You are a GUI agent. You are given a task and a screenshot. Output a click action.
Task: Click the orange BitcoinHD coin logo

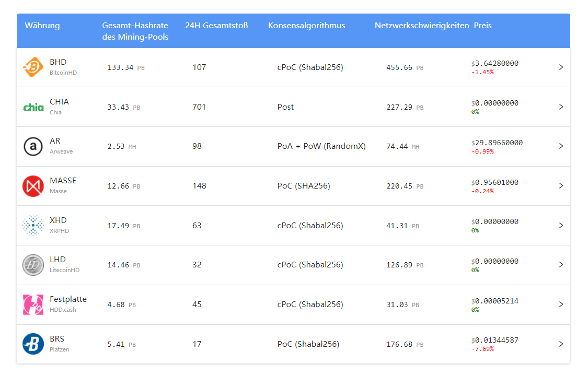33,67
